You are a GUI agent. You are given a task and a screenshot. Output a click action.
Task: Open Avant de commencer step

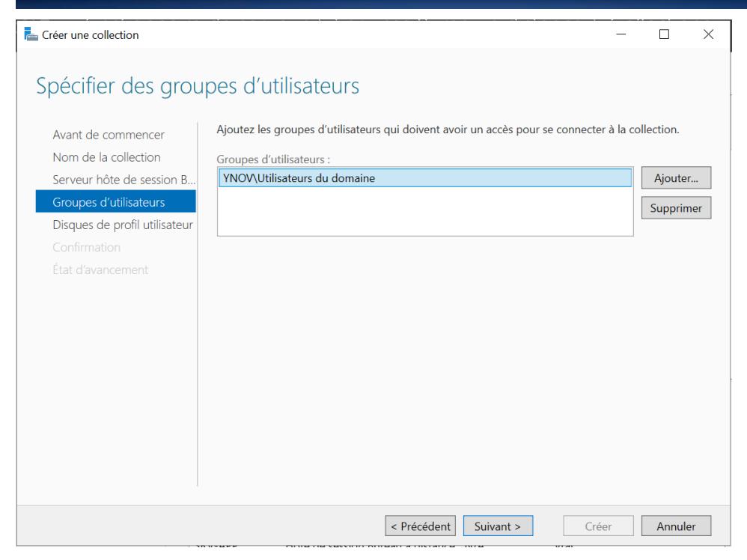coord(109,135)
